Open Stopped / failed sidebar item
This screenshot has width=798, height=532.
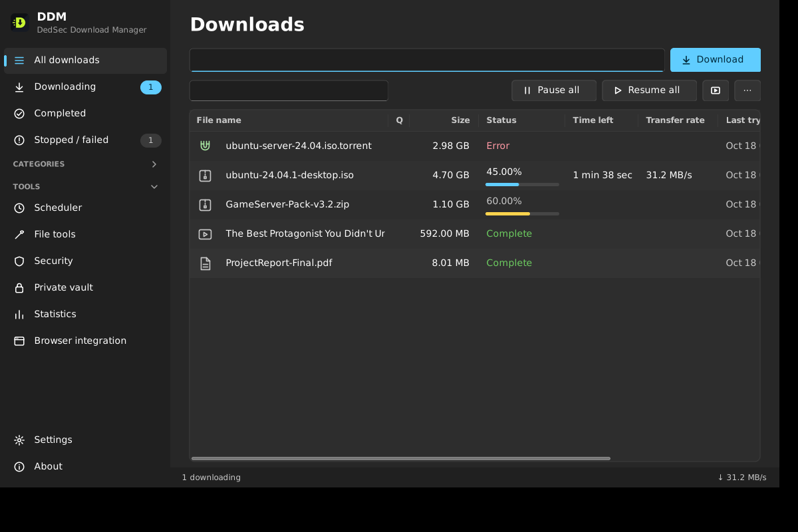pos(85,140)
